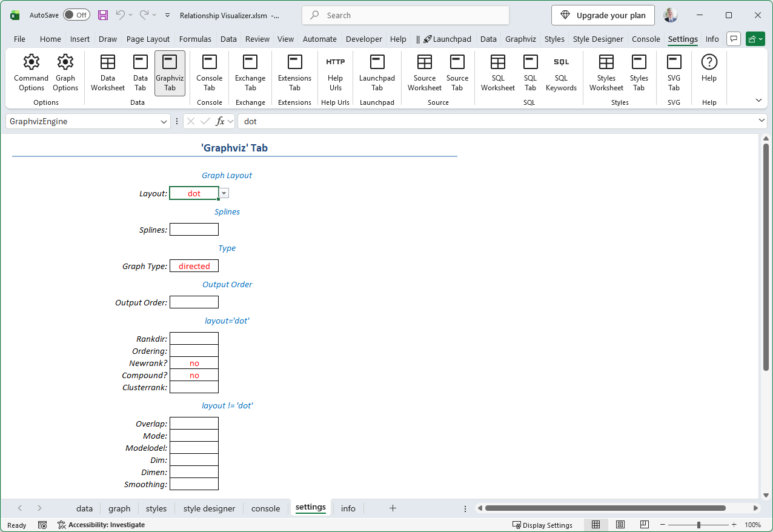The image size is (773, 532).
Task: Switch to Page Layout view icon
Action: [x=620, y=525]
